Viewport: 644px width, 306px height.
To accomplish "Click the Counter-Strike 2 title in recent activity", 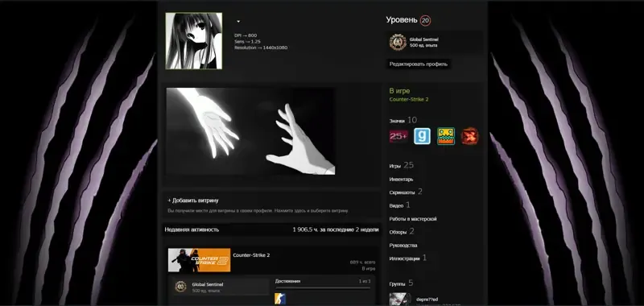I will 251,255.
